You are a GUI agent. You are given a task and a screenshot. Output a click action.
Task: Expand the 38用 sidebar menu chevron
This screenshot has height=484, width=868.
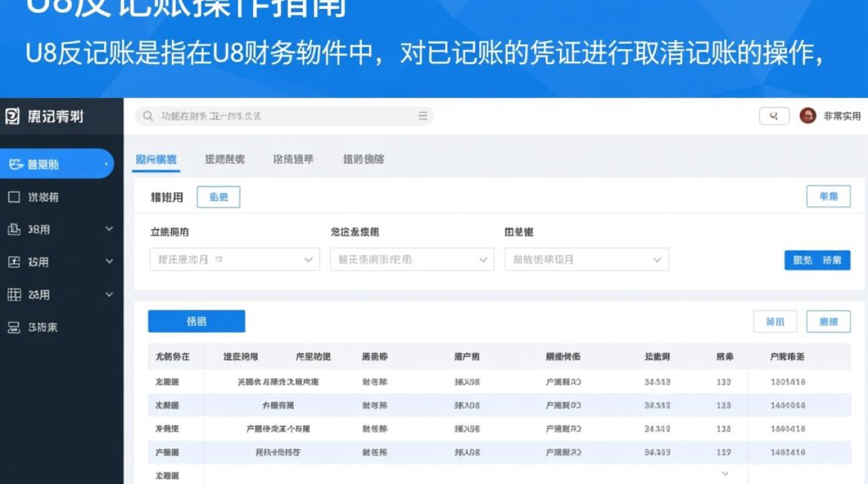(x=108, y=229)
